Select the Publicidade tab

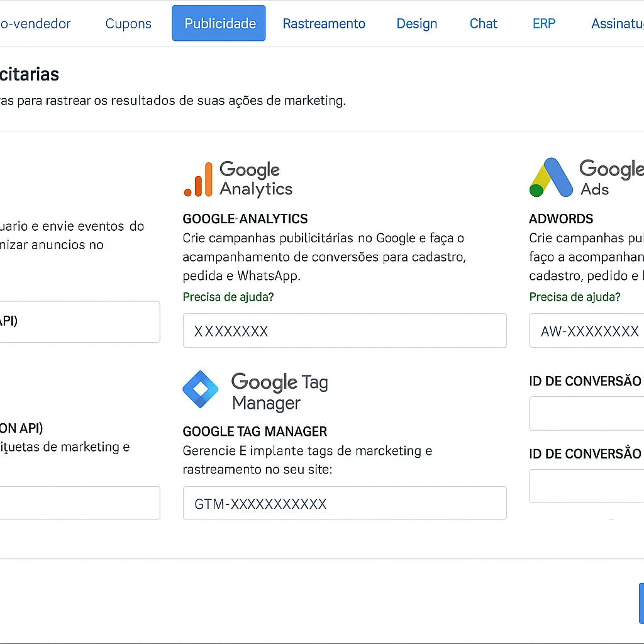coord(218,23)
